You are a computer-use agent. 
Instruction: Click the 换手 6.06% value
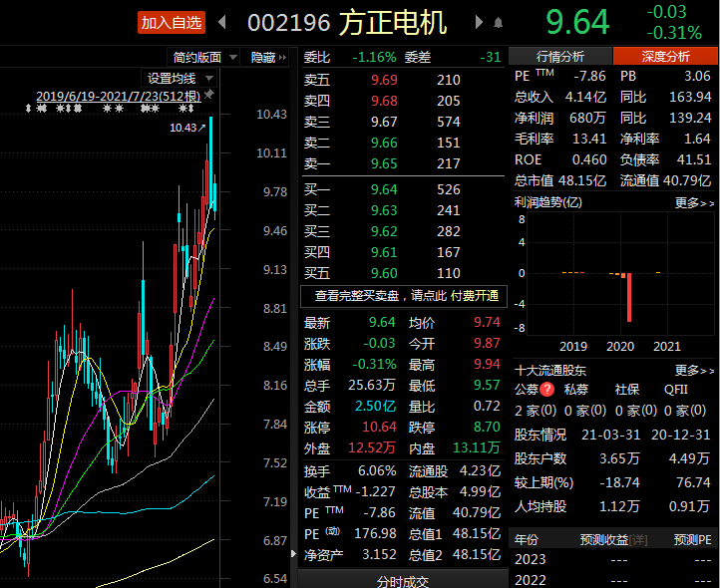[377, 471]
